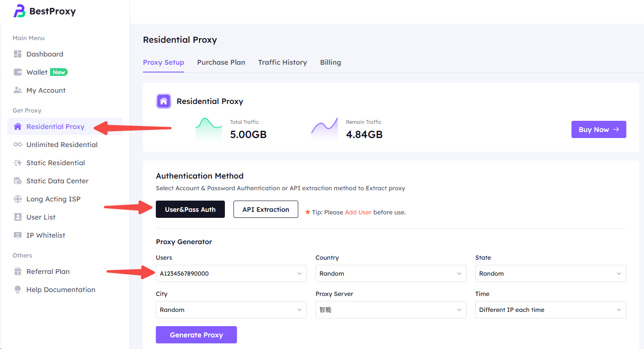Click the Help Documentation lightbulb icon

[x=18, y=289]
